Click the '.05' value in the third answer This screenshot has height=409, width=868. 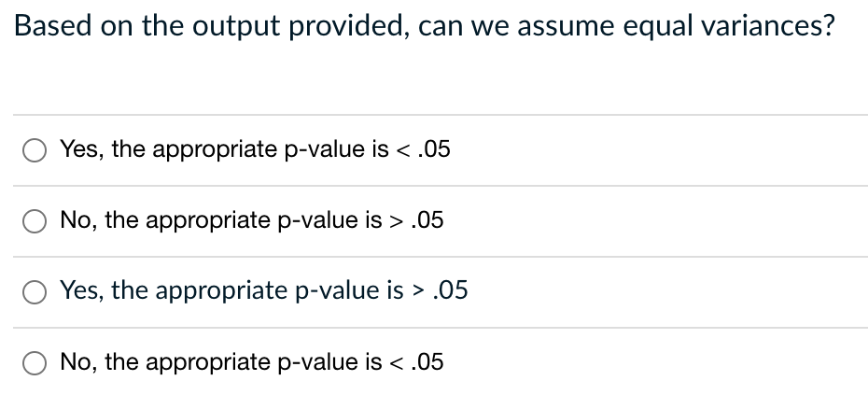pos(451,290)
